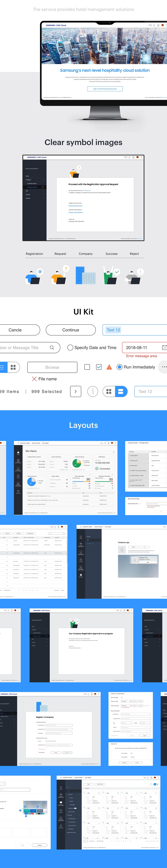Image resolution: width=167 pixels, height=868 pixels.
Task: Expand the Account item in Management sidebar
Action: 35,198
